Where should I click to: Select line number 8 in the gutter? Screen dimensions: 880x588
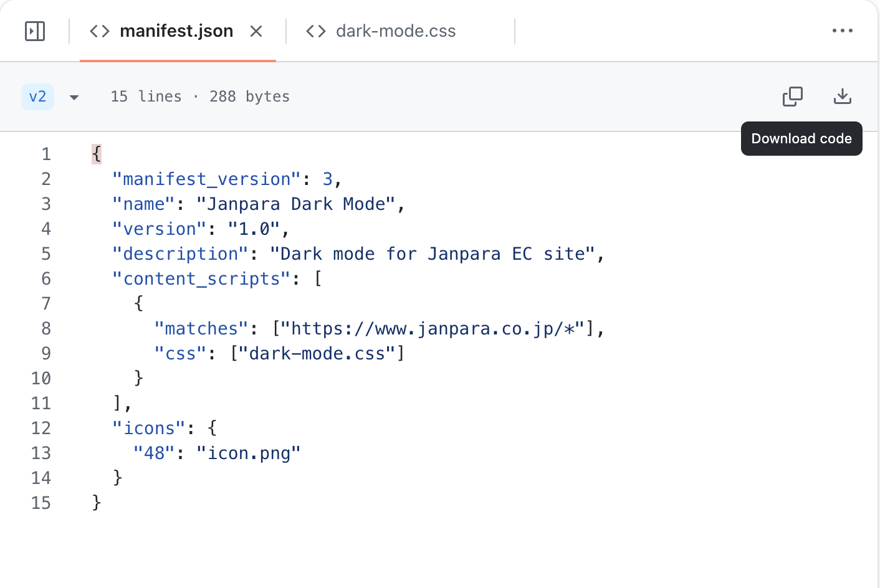46,328
